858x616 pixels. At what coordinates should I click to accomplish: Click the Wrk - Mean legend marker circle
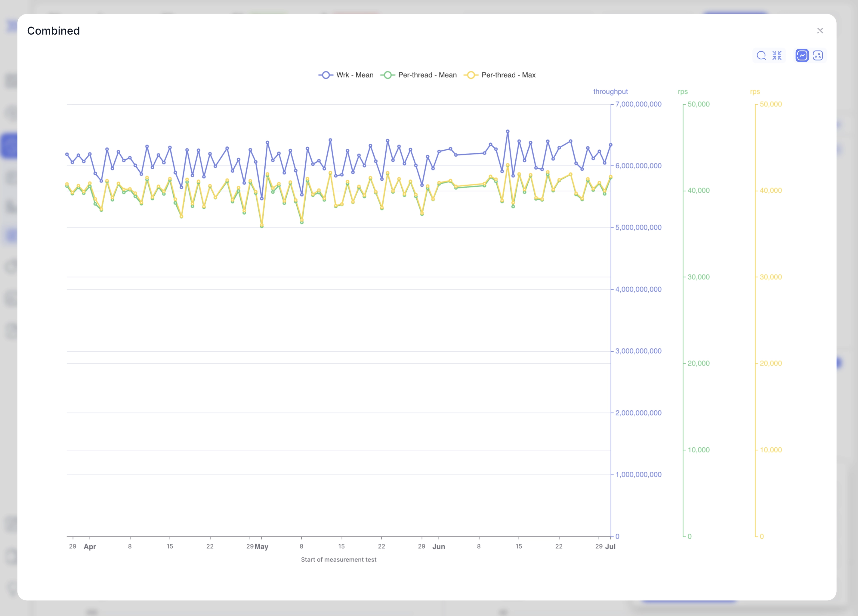click(326, 75)
